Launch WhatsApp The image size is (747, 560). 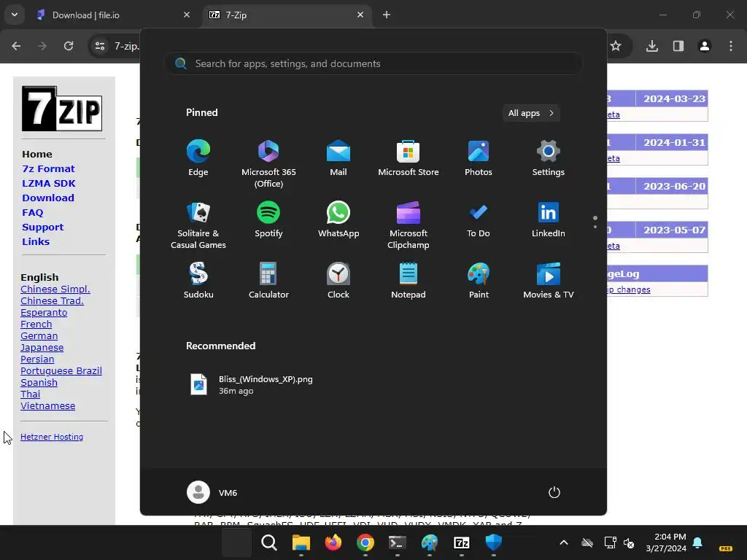coord(338,220)
